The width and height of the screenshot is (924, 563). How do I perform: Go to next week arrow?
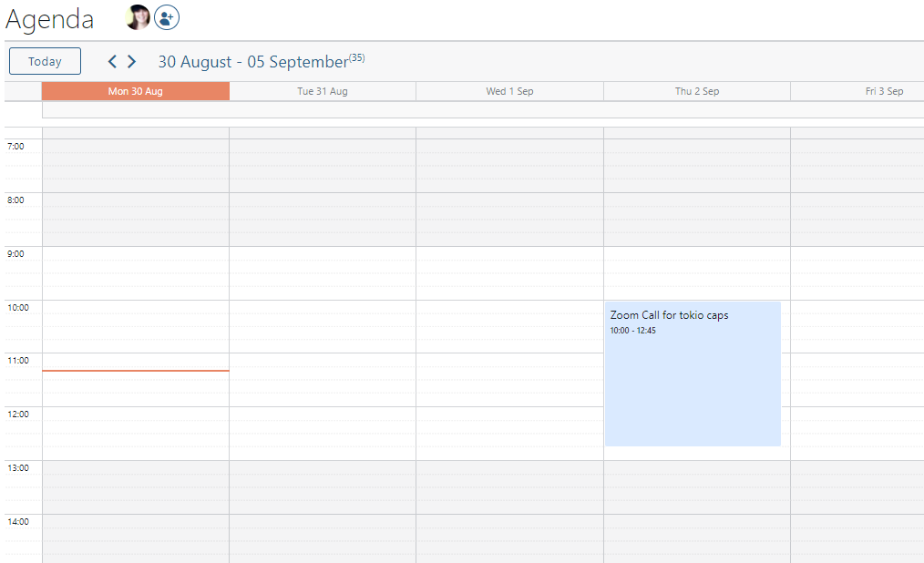(132, 62)
